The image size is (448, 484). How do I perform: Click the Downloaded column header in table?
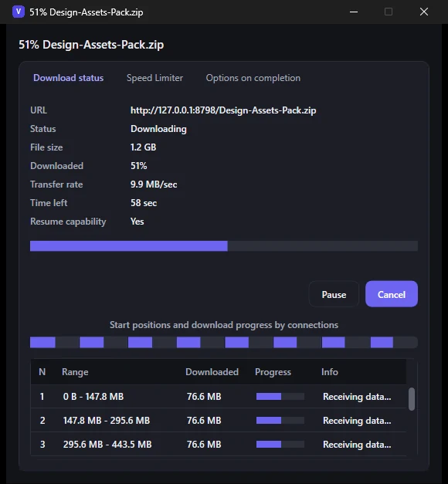212,371
